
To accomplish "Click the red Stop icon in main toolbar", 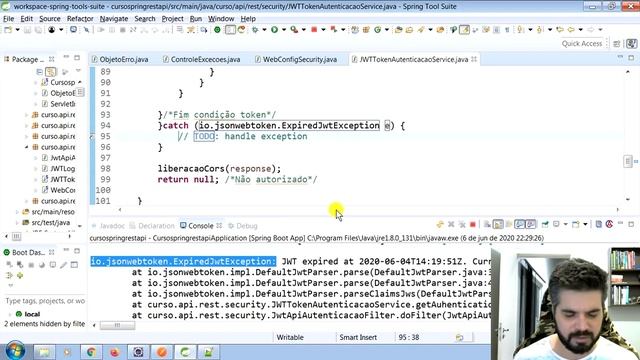I will point(314,30).
